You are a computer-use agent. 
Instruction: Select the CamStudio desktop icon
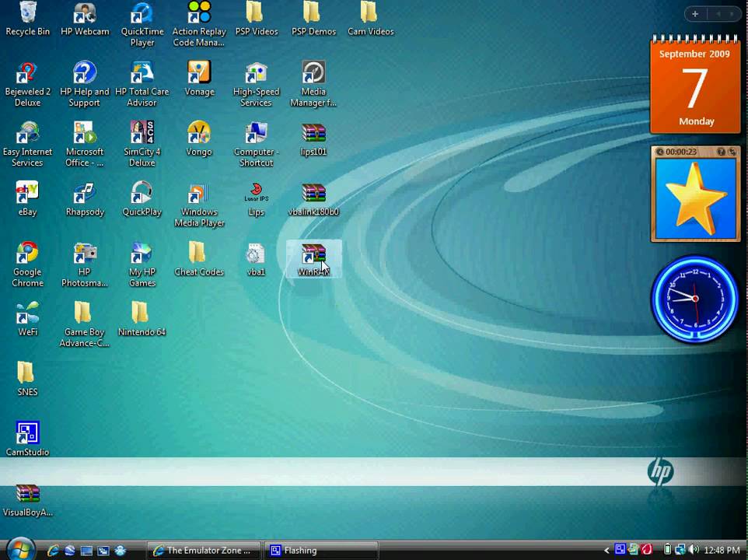coord(28,439)
